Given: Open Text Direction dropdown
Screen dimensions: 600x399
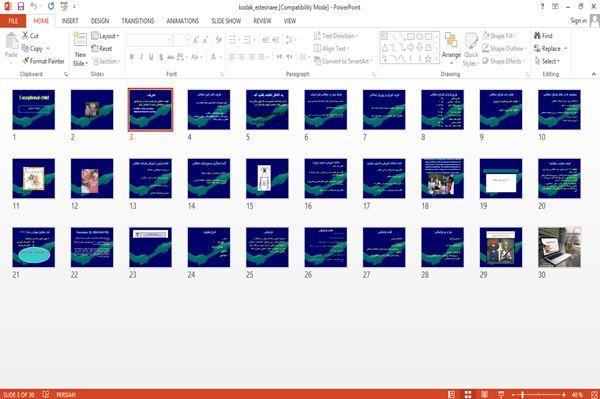Looking at the screenshot, I should click(x=336, y=36).
